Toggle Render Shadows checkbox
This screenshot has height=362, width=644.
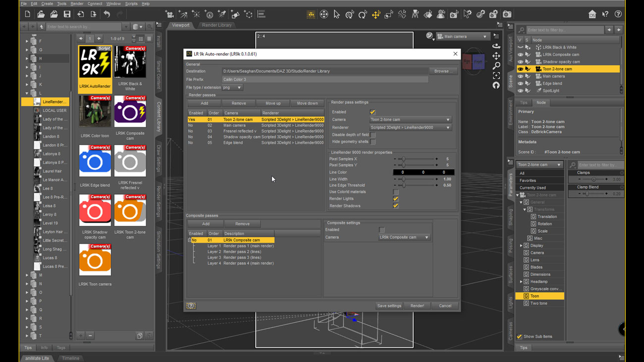[396, 206]
